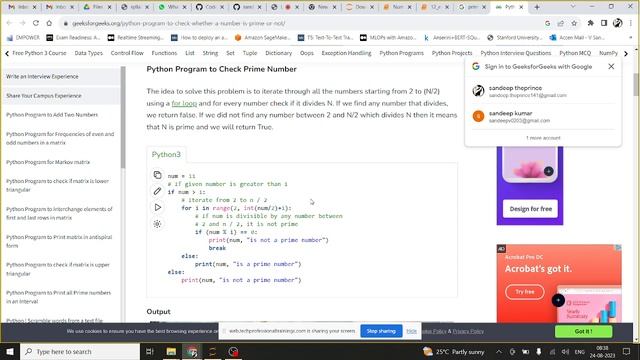Open the volume control in tray
Viewport: 640px width, 360px height.
pos(565,351)
